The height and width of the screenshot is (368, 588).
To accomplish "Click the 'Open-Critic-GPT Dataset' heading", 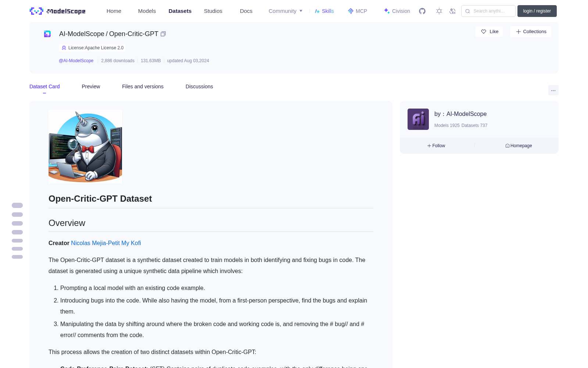I will pyautogui.click(x=100, y=199).
